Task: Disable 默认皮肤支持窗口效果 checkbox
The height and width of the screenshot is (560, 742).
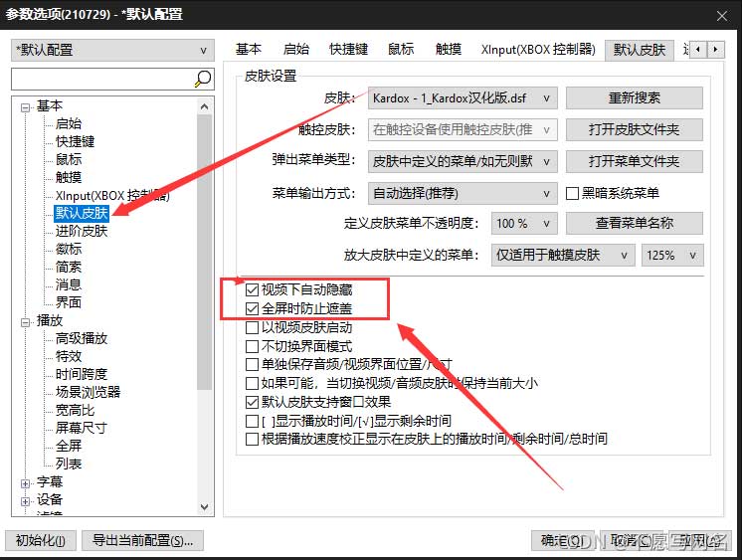Action: point(253,403)
